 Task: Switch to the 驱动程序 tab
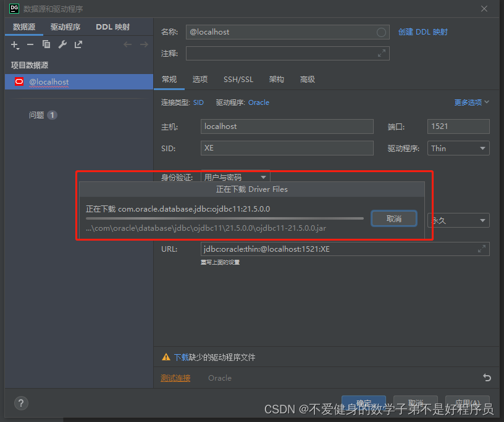[65, 27]
